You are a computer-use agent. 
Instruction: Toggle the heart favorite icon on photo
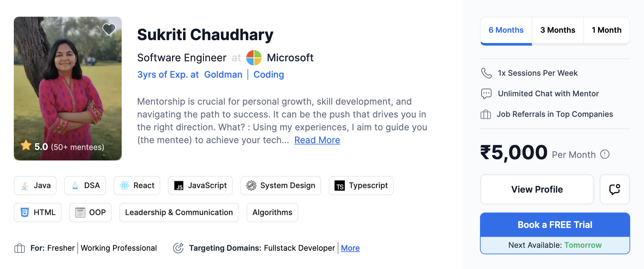click(x=109, y=30)
